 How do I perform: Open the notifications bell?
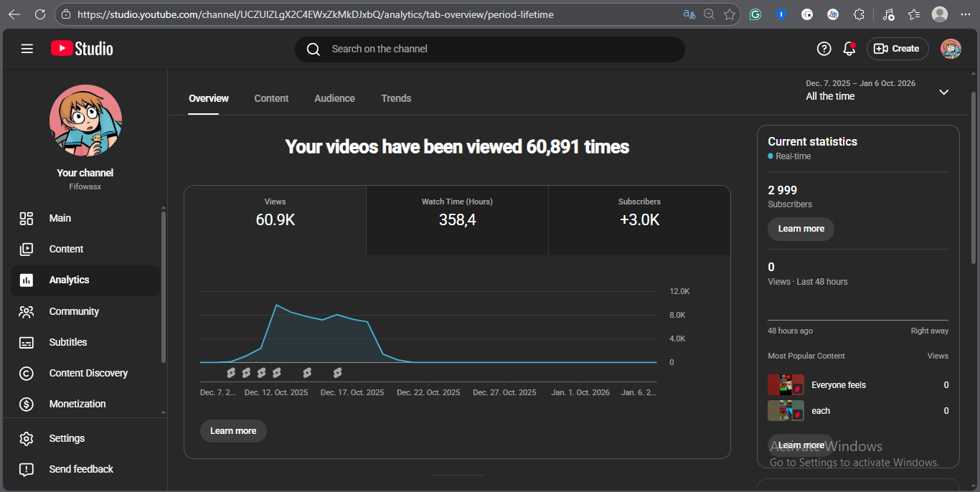point(849,49)
